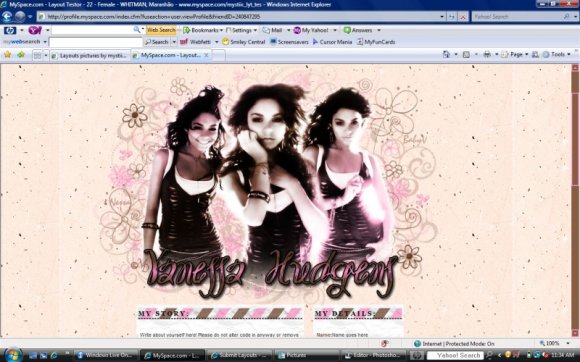The width and height of the screenshot is (580, 362).
Task: Open the Settings toolbar menu
Action: pyautogui.click(x=241, y=30)
